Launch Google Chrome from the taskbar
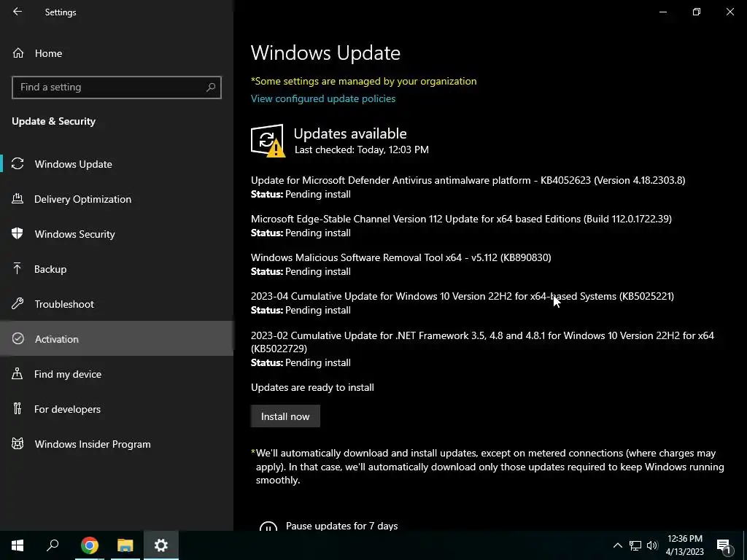 click(x=89, y=545)
